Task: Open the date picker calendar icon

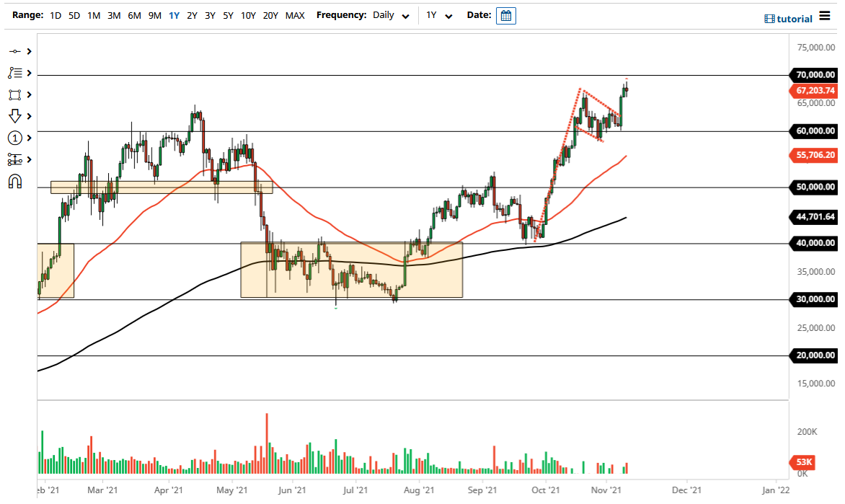Action: (505, 15)
